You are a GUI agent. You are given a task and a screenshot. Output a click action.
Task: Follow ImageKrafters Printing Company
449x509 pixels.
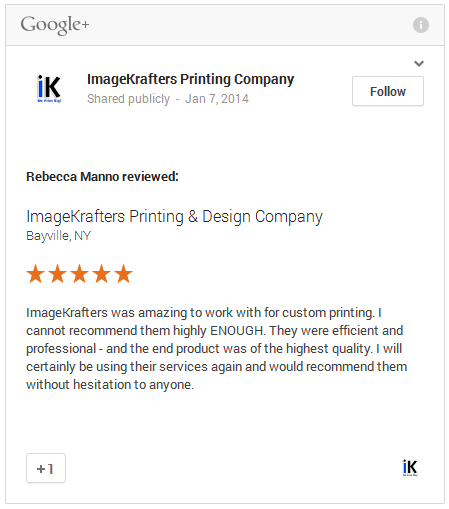(x=388, y=91)
